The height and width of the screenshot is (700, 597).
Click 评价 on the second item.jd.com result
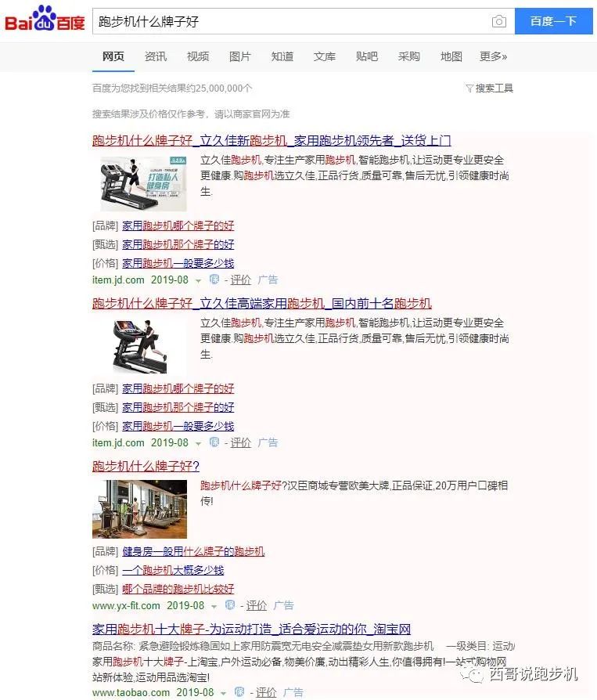pos(240,443)
